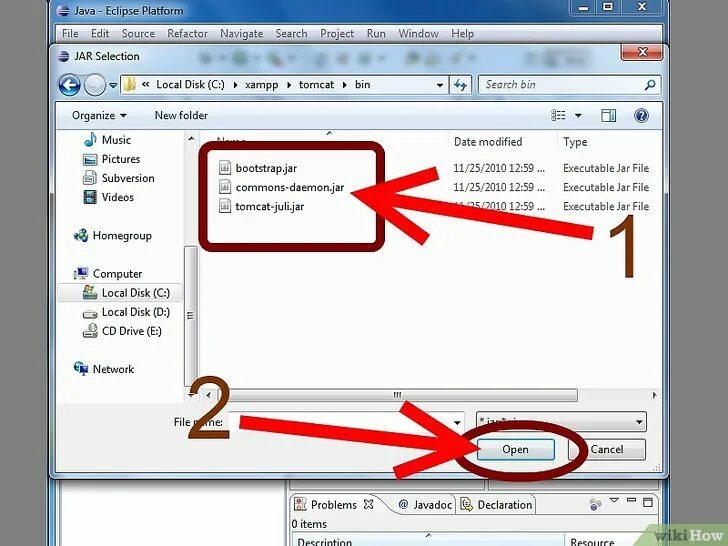Sort by Type column header

pyautogui.click(x=575, y=142)
